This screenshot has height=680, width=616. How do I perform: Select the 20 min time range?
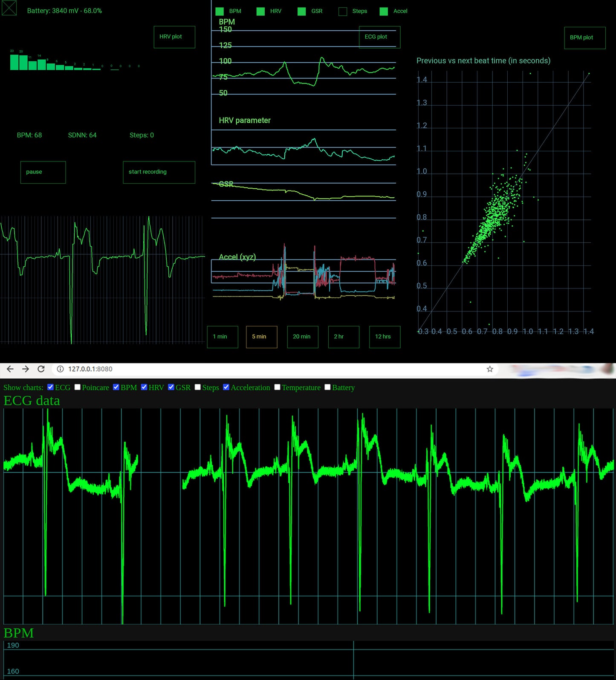(x=302, y=337)
